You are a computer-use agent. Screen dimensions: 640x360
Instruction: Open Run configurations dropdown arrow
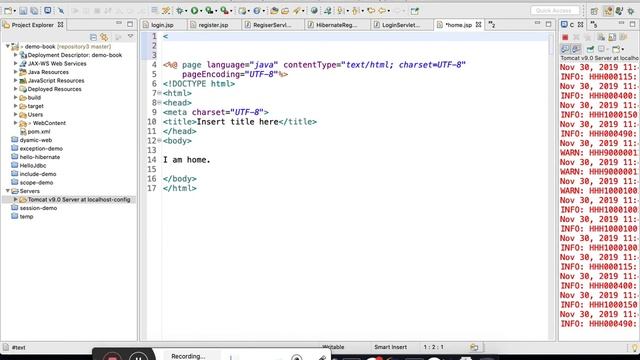point(201,11)
